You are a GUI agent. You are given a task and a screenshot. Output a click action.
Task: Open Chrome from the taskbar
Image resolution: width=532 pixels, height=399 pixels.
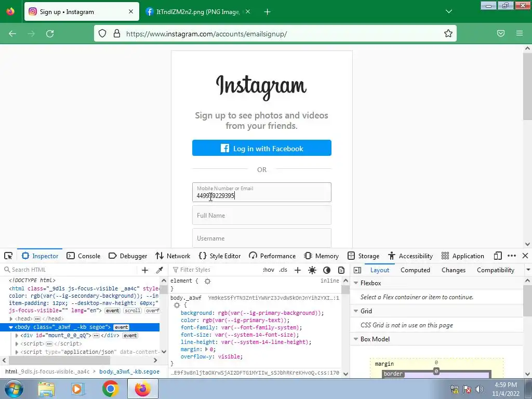click(x=110, y=389)
